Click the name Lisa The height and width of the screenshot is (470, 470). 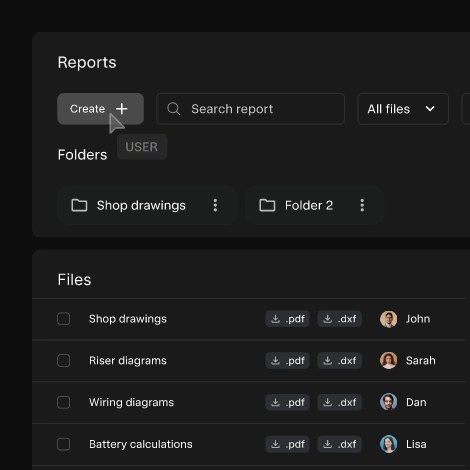416,444
